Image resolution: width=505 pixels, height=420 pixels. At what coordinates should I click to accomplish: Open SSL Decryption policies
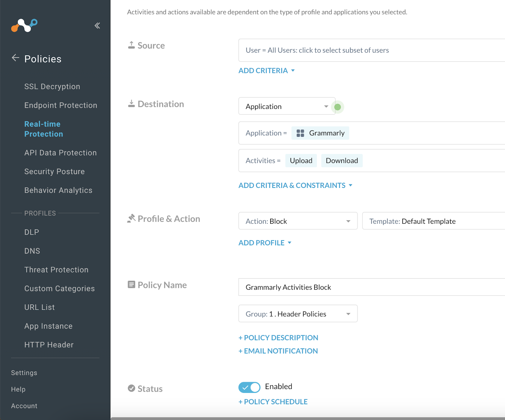point(52,86)
